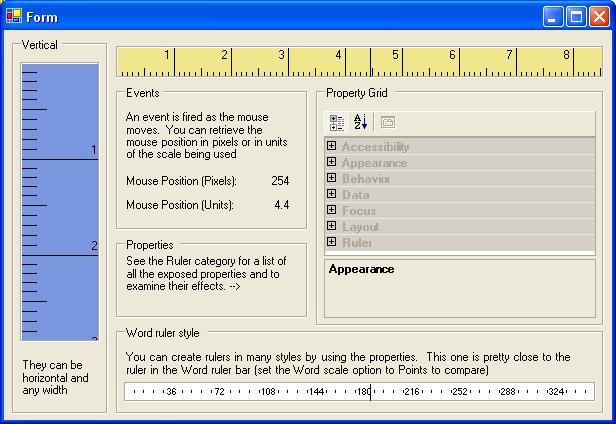Select the Appearance category row label
Screen dimensions: 616x424
pyautogui.click(x=374, y=163)
